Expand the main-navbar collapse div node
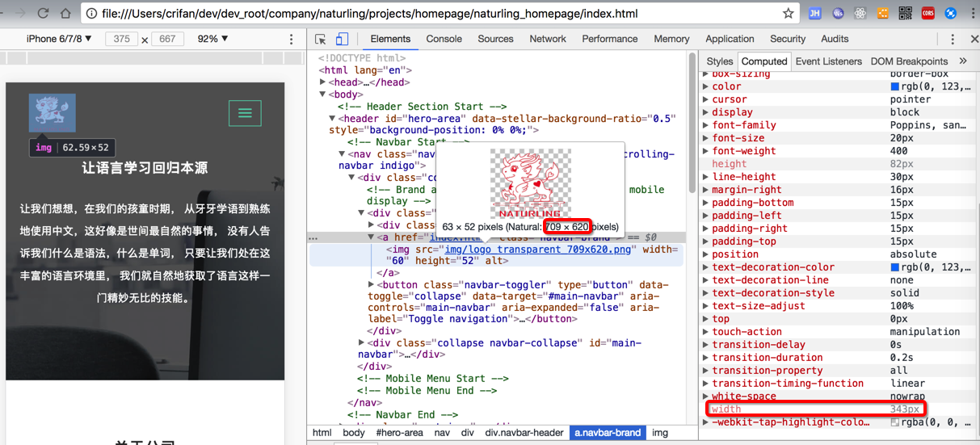 pos(361,343)
